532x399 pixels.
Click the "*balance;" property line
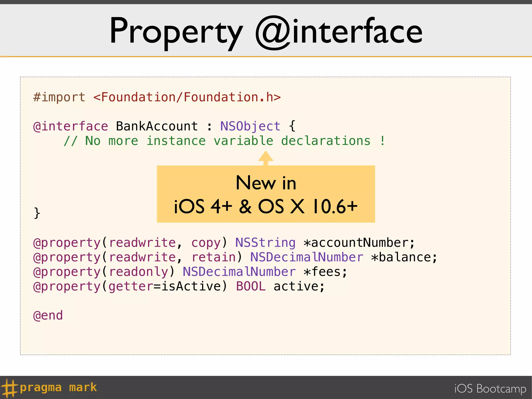pos(235,257)
